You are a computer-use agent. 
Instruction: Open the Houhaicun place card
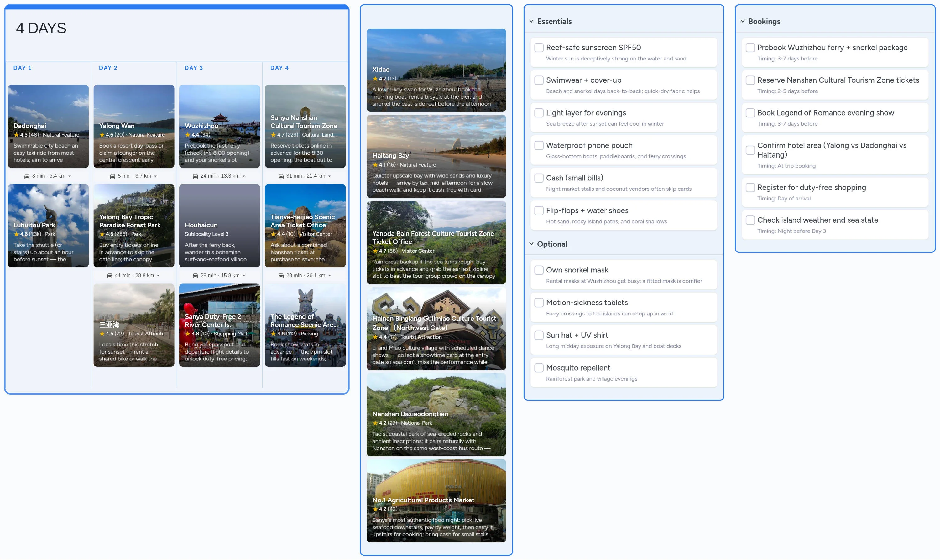(x=220, y=226)
